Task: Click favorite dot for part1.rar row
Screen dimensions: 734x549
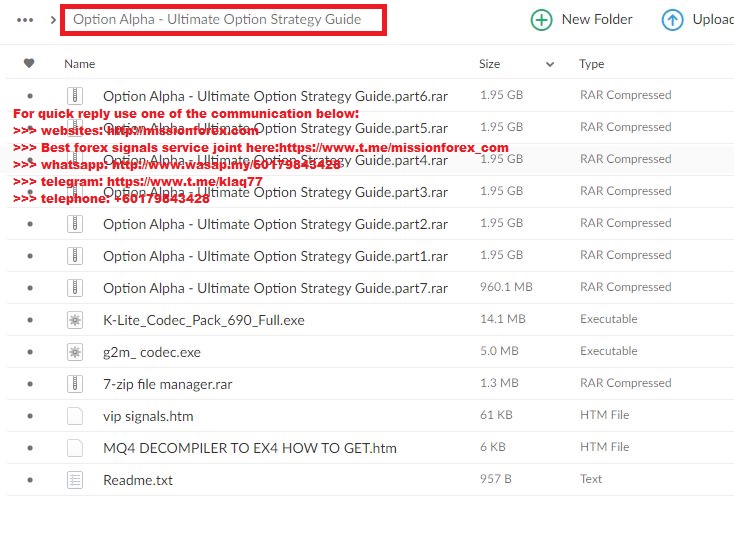Action: [x=30, y=256]
